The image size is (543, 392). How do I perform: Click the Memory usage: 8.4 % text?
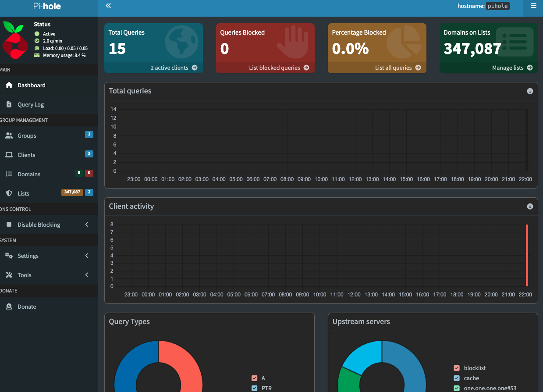tap(64, 55)
